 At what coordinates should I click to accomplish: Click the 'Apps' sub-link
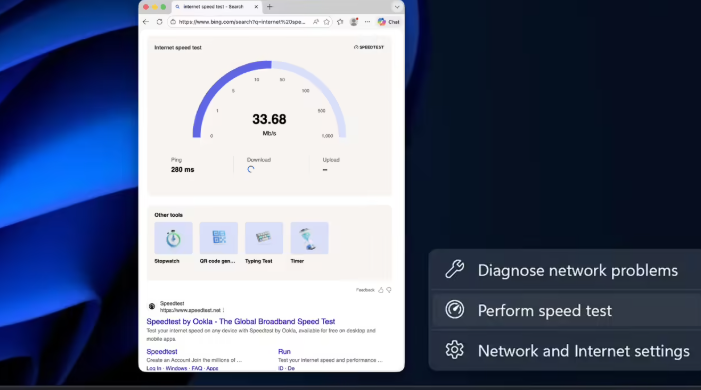212,368
